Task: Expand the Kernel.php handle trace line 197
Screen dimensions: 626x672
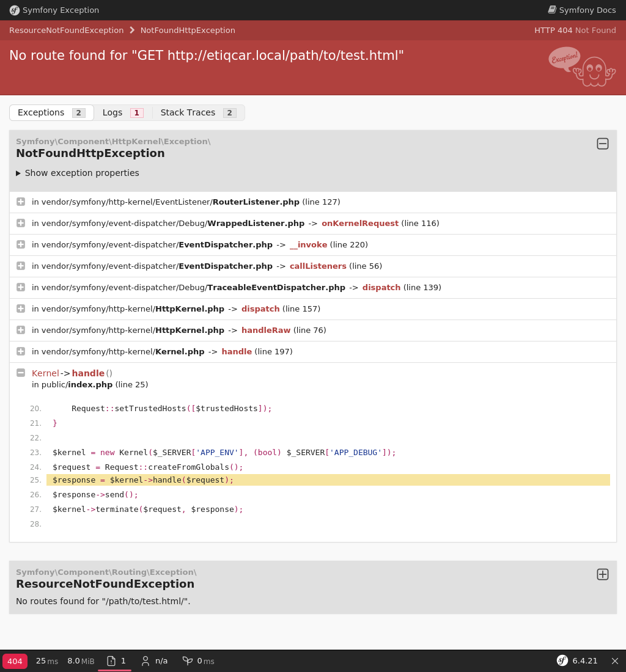Action: [x=21, y=352]
